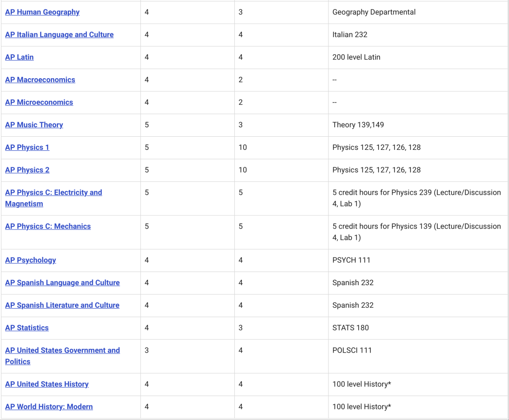The image size is (509, 420).
Task: Click the AP World History: Modern link
Action: (x=49, y=407)
